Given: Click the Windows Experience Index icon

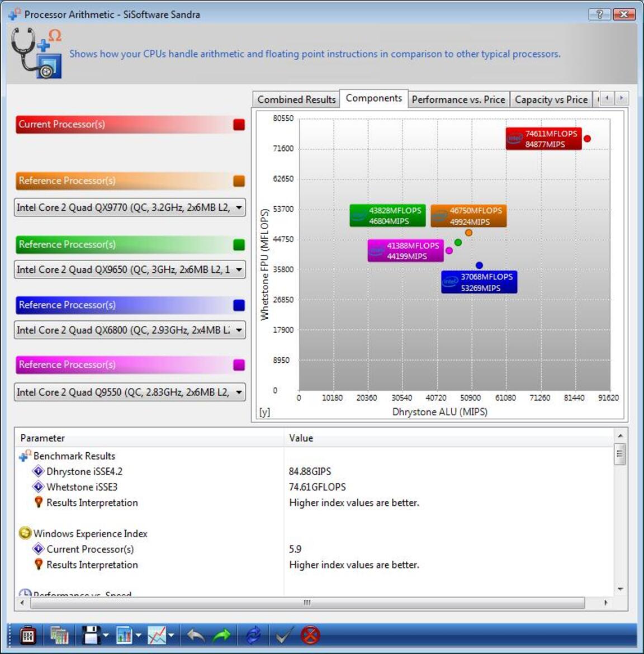Looking at the screenshot, I should tap(25, 533).
